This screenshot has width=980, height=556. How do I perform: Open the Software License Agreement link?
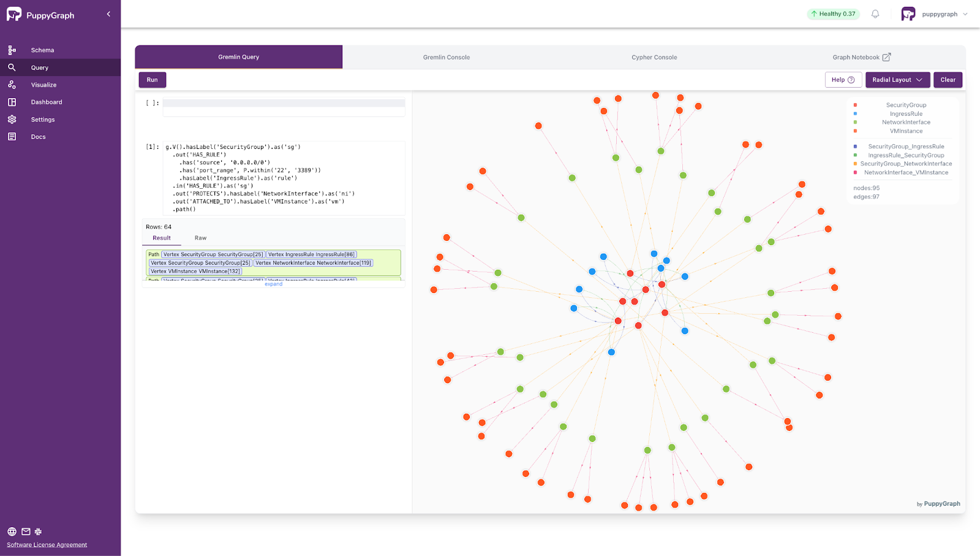pos(47,544)
